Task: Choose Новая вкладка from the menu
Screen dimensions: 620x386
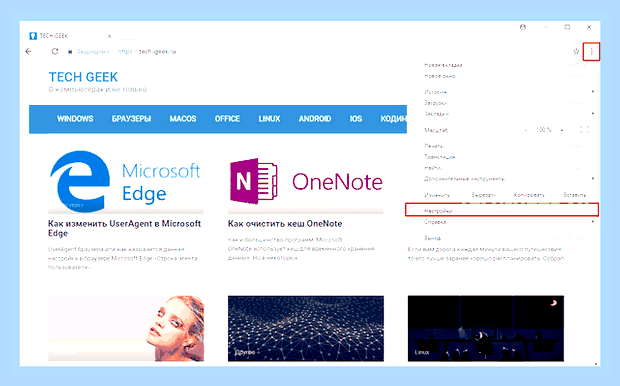Action: pyautogui.click(x=443, y=65)
